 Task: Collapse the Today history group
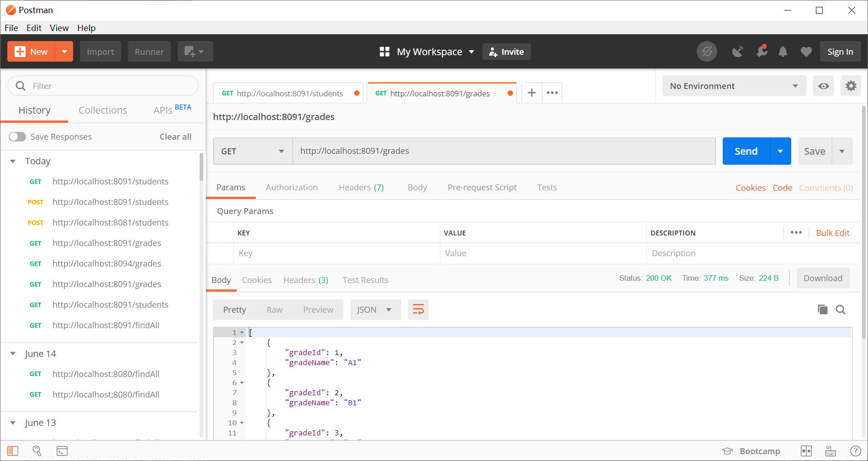point(13,161)
